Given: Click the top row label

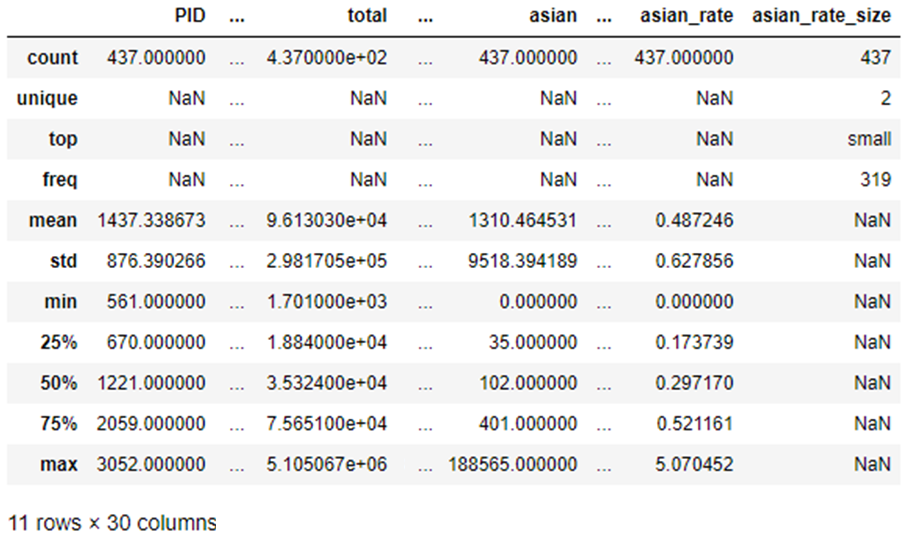Looking at the screenshot, I should (63, 139).
